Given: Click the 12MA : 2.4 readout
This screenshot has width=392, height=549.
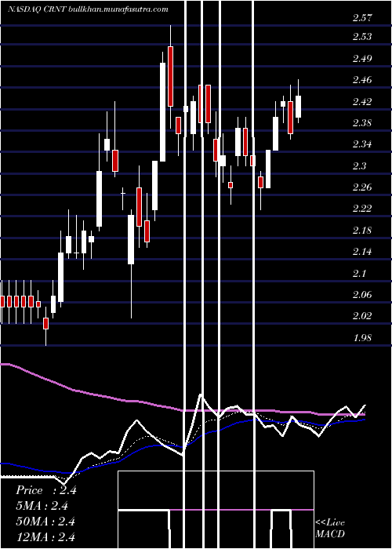Looking at the screenshot, I should click(x=45, y=536).
